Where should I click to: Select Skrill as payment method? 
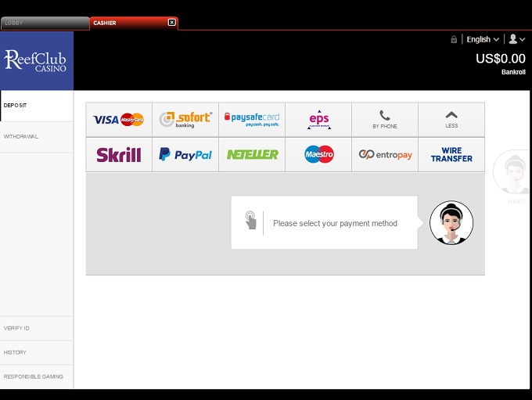click(118, 155)
